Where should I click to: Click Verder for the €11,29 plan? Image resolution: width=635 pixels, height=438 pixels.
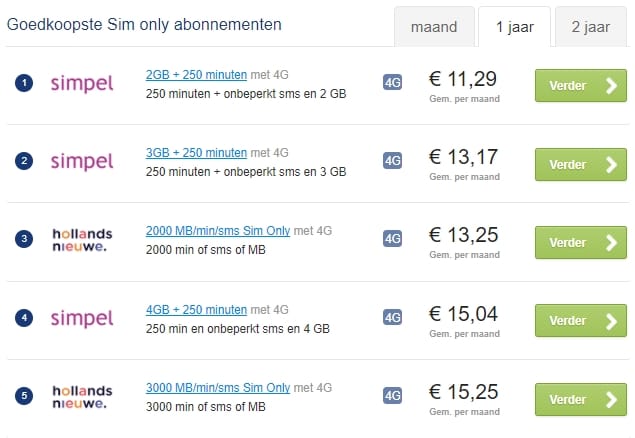[581, 85]
